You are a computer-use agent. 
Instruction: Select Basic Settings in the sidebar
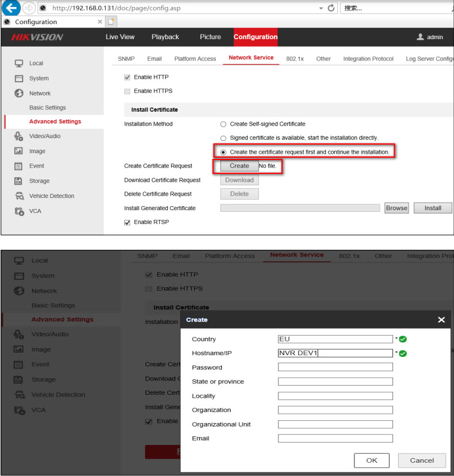47,108
